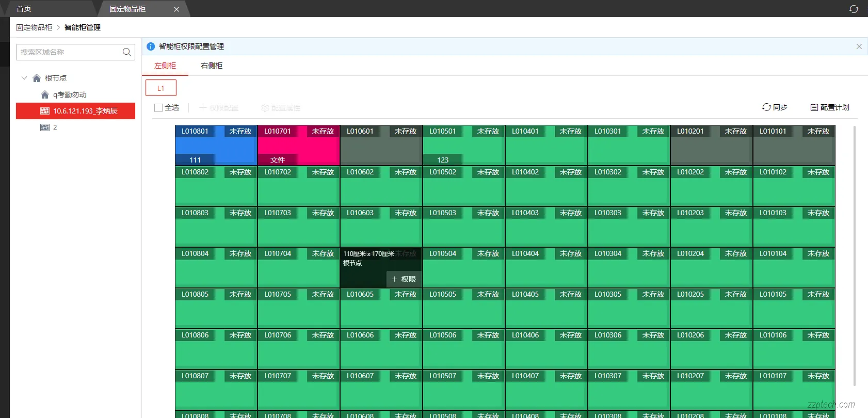Click the search magnifier icon
Viewport: 868px width, 418px height.
pos(126,52)
